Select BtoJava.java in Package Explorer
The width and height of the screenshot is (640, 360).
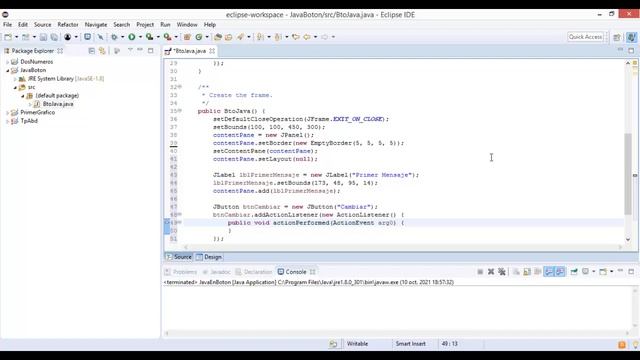click(x=58, y=104)
